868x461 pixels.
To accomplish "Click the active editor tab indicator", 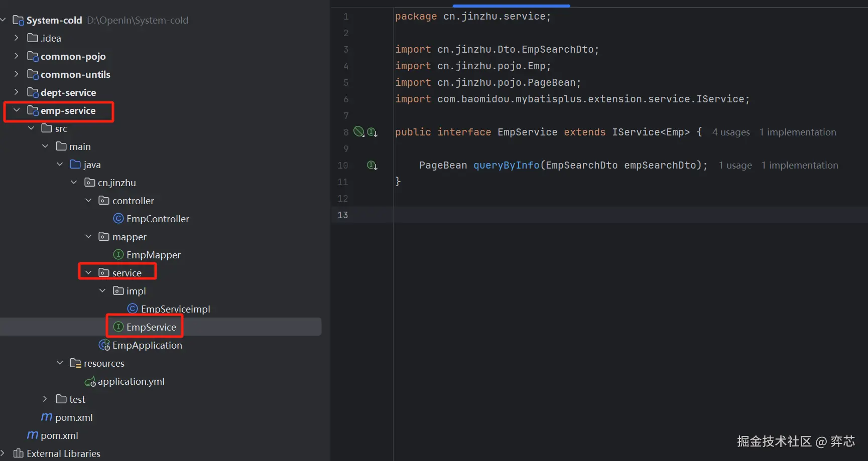I will 511,6.
